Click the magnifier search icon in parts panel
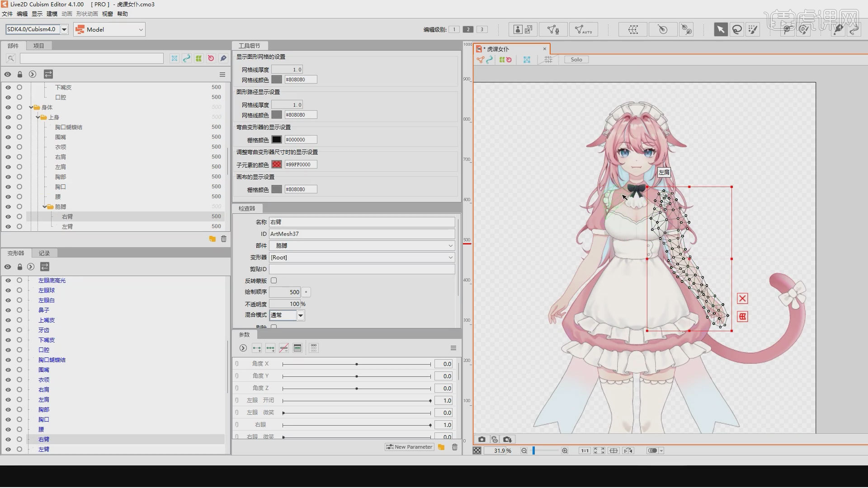 [x=11, y=58]
